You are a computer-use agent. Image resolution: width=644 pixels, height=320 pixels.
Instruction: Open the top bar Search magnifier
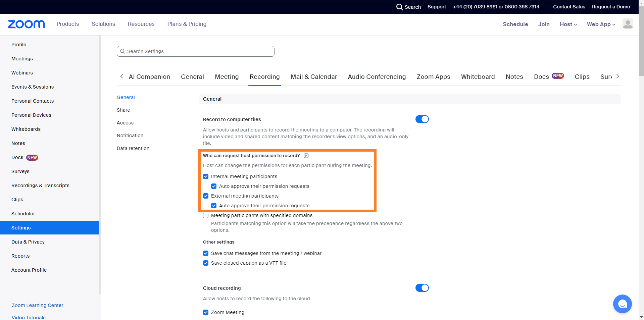click(399, 7)
